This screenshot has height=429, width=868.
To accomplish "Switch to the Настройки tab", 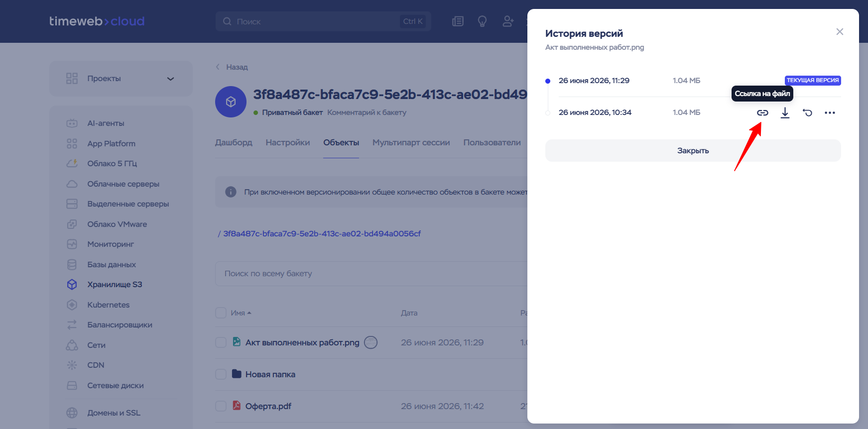I will [x=288, y=142].
